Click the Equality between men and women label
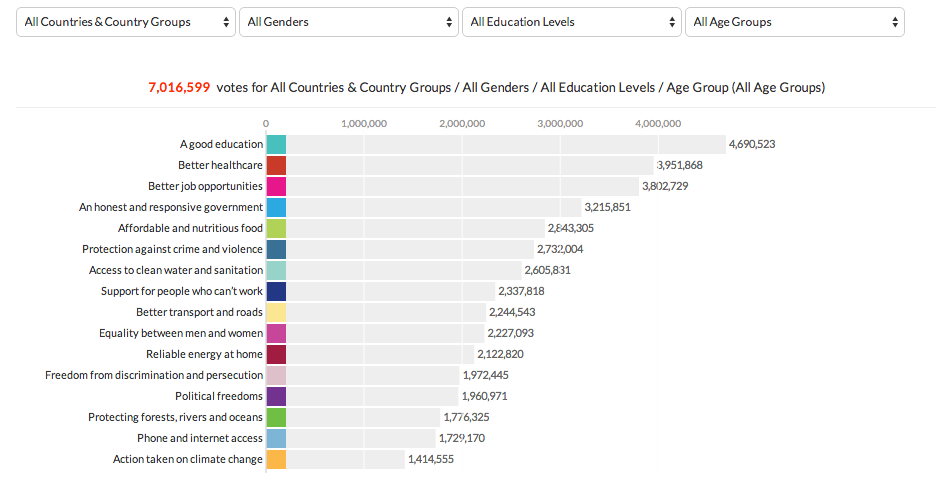Image resolution: width=936 pixels, height=492 pixels. (181, 333)
